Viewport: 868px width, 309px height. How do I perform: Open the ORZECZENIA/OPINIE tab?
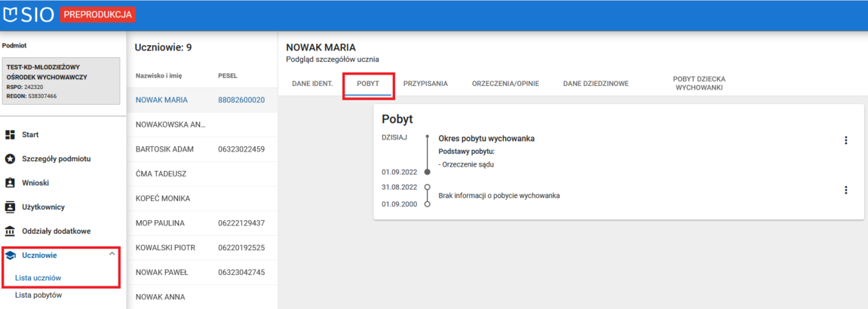(505, 84)
